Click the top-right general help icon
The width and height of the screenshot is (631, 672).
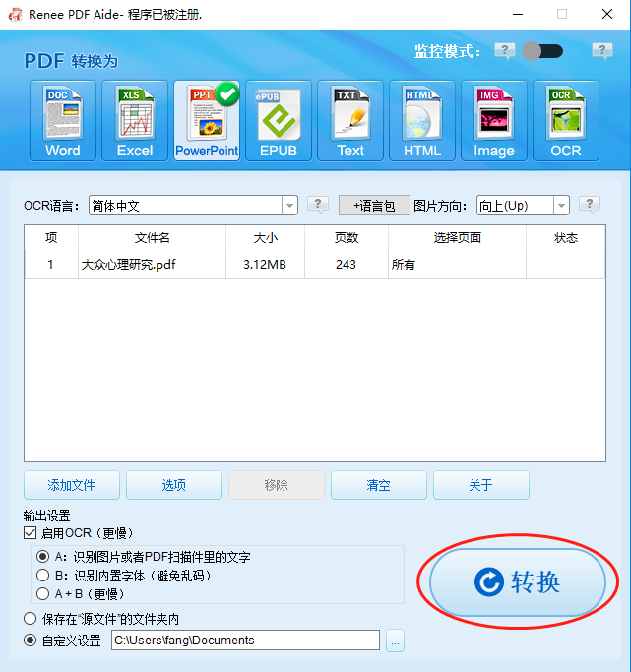pos(602,51)
